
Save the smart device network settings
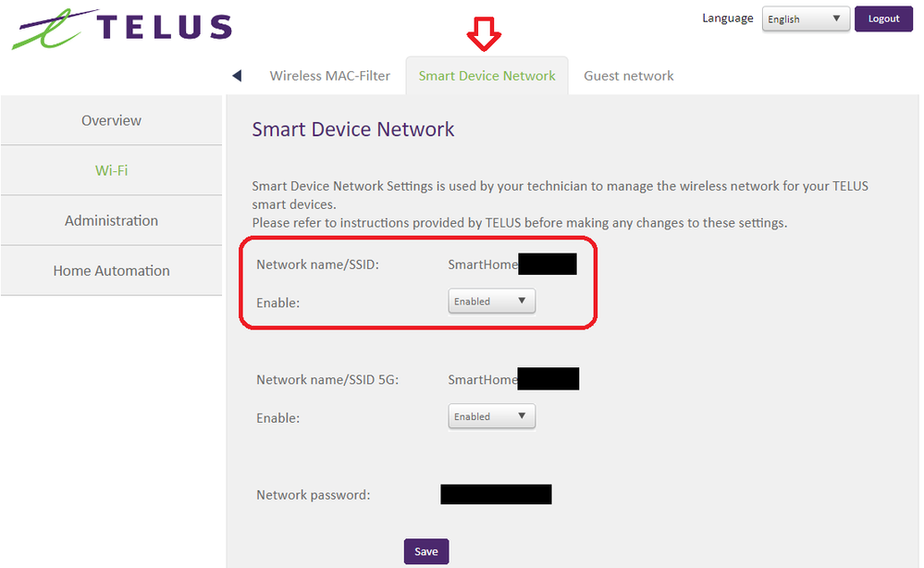tap(425, 551)
